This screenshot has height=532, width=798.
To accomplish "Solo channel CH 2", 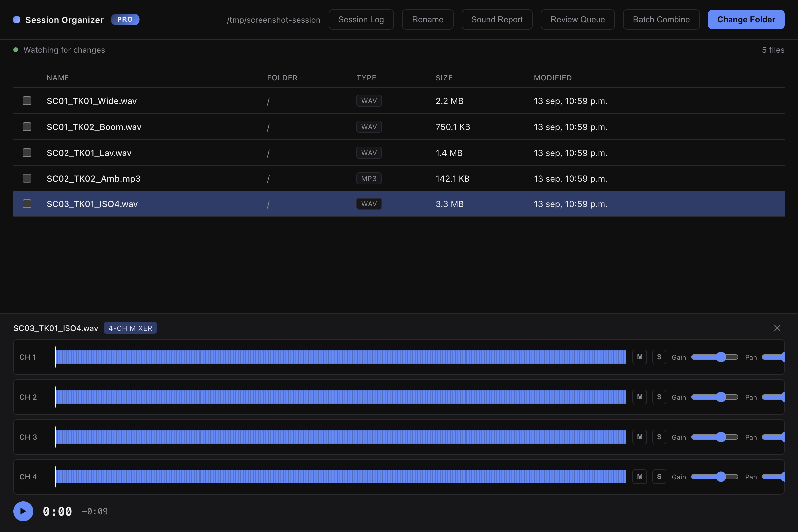I will (x=659, y=397).
